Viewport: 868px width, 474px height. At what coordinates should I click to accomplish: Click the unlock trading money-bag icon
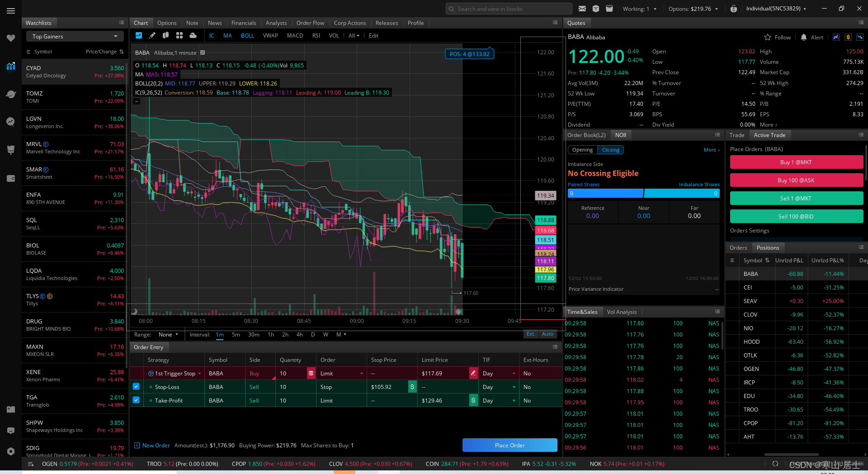click(x=734, y=9)
